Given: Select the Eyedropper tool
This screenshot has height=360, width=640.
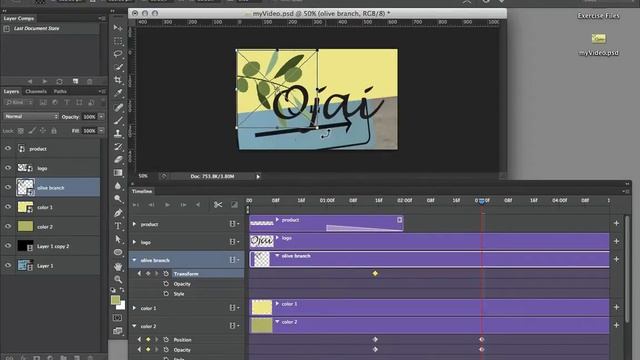Looking at the screenshot, I should tap(118, 93).
